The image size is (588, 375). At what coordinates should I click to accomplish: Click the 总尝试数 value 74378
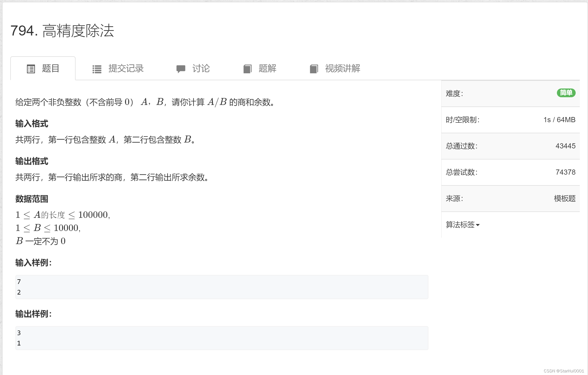(565, 172)
